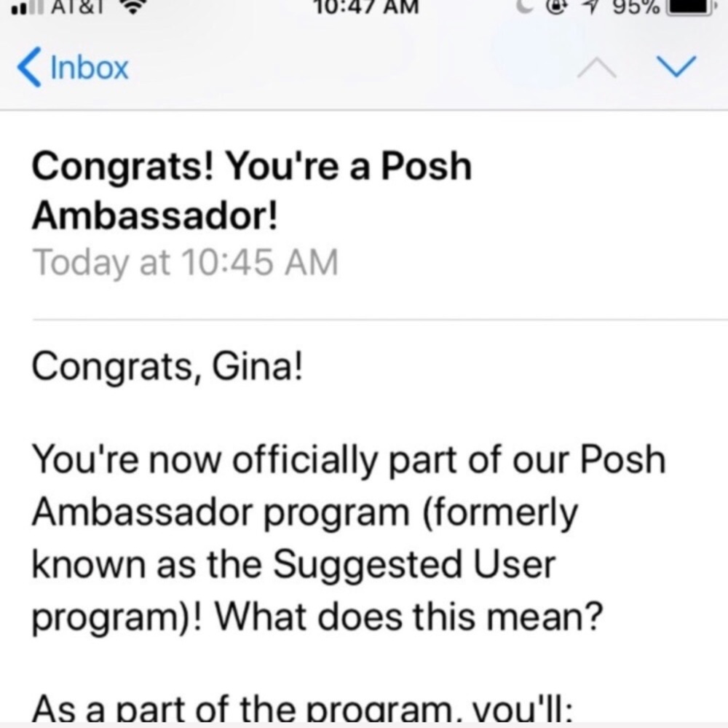
Task: Tap the "You're now officially part" line
Action: (348, 462)
